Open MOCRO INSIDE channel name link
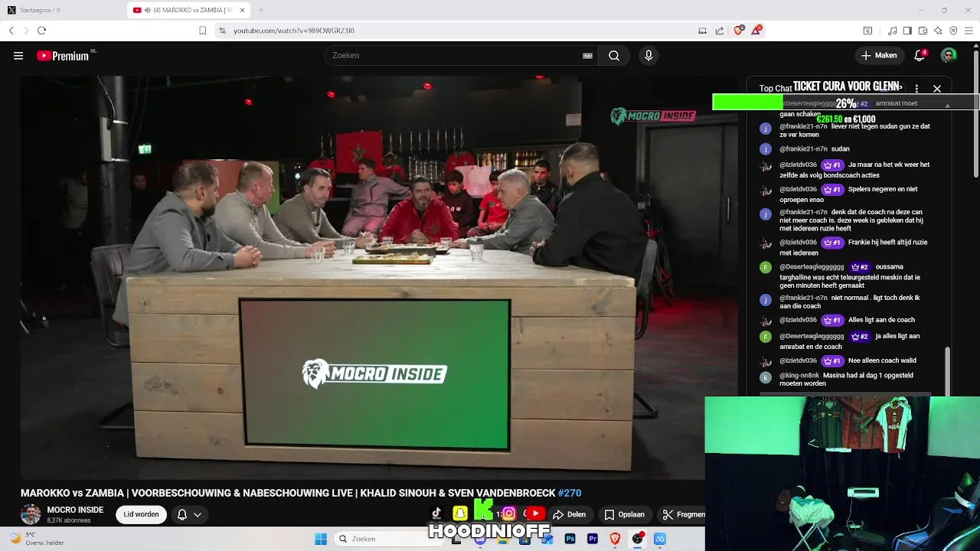 75,510
